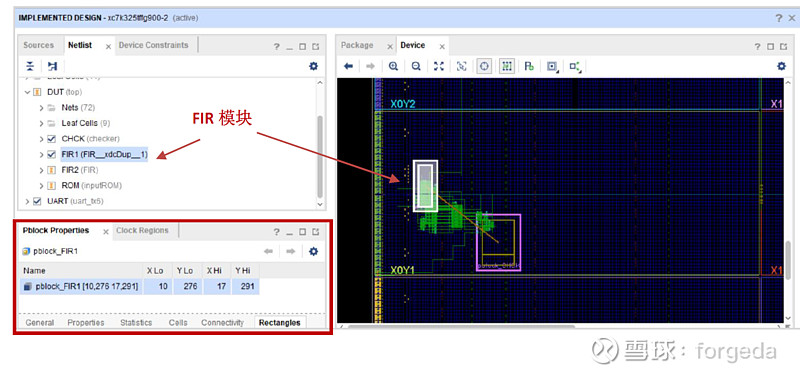
Task: Click Pblock Properties forward arrow
Action: (x=291, y=251)
